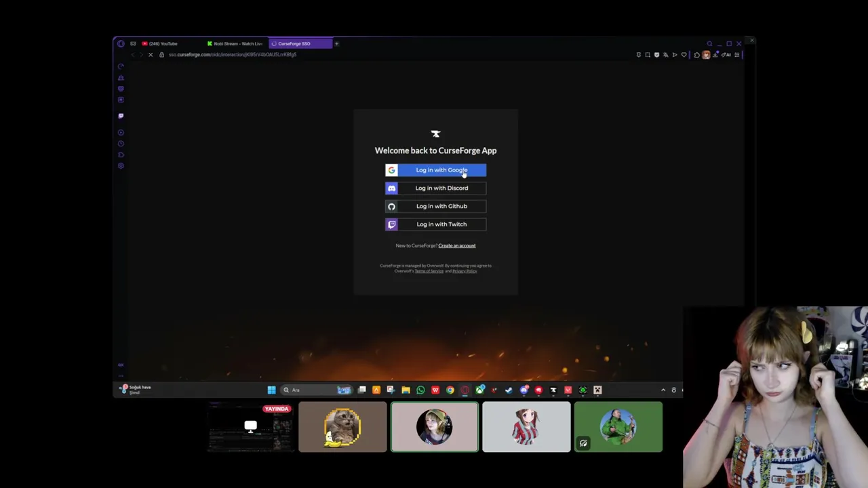
Task: Add page to bookmarks heart icon
Action: (x=684, y=55)
